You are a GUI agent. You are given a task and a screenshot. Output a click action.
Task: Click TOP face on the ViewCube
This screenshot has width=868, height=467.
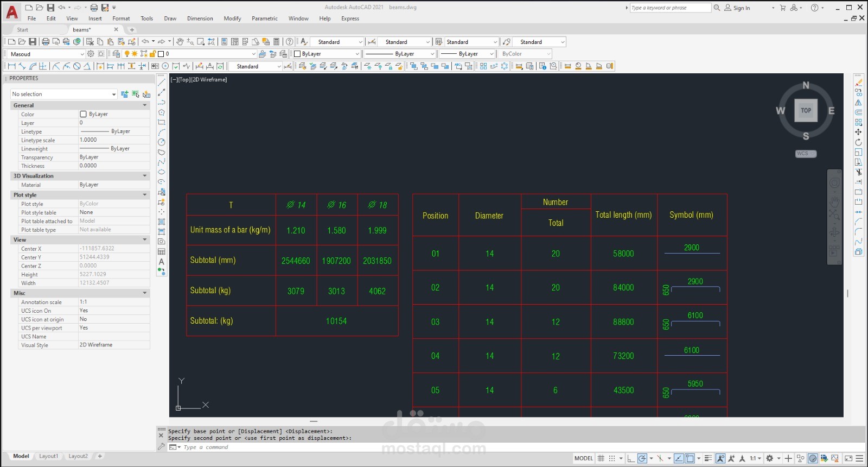click(x=806, y=111)
